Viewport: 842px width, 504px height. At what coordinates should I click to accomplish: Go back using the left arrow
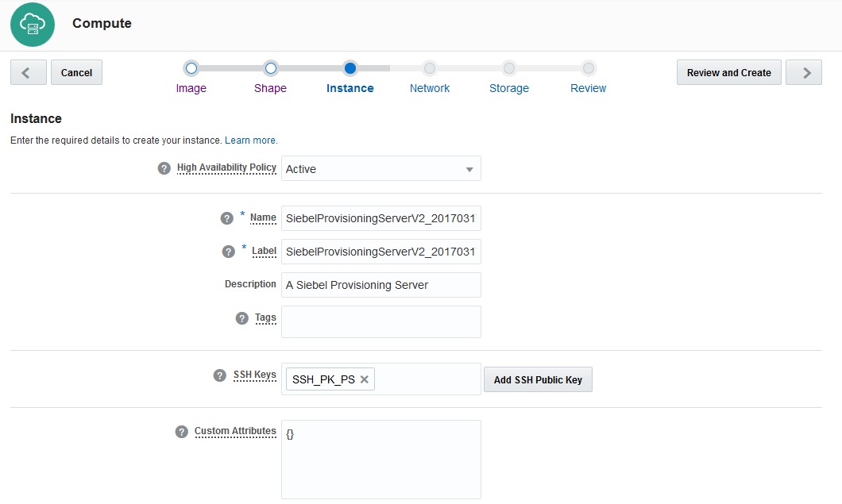click(28, 71)
